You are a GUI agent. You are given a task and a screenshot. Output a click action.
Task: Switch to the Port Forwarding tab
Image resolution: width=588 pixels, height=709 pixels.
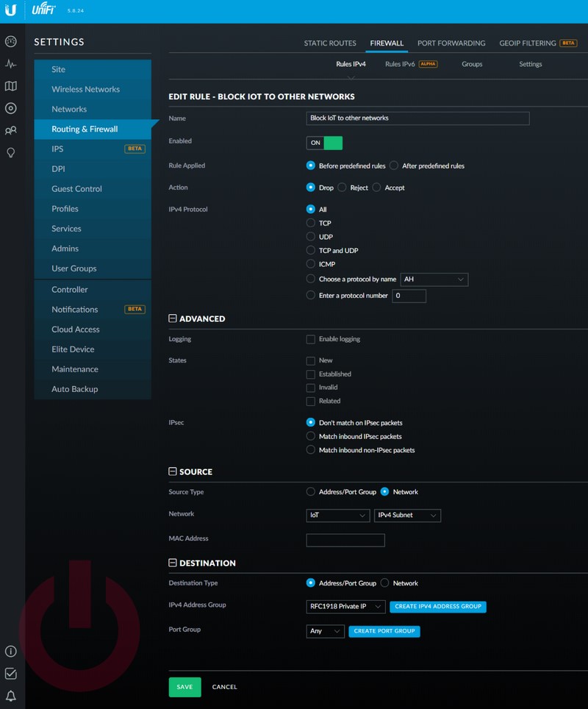tap(451, 43)
